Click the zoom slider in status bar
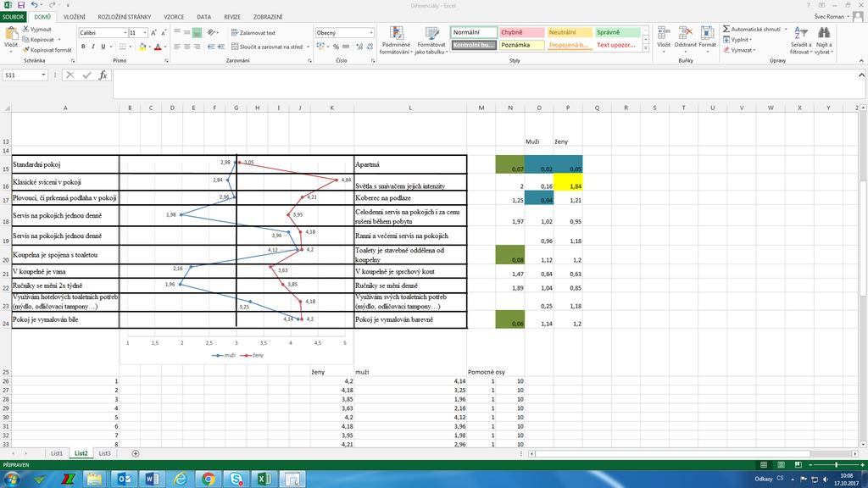 pyautogui.click(x=836, y=465)
